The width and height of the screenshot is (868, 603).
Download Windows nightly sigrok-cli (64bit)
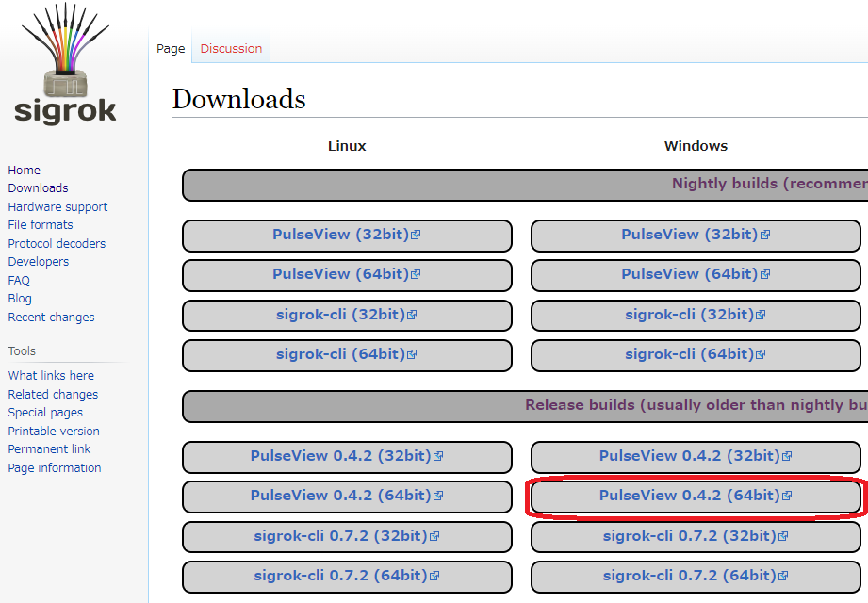click(696, 354)
